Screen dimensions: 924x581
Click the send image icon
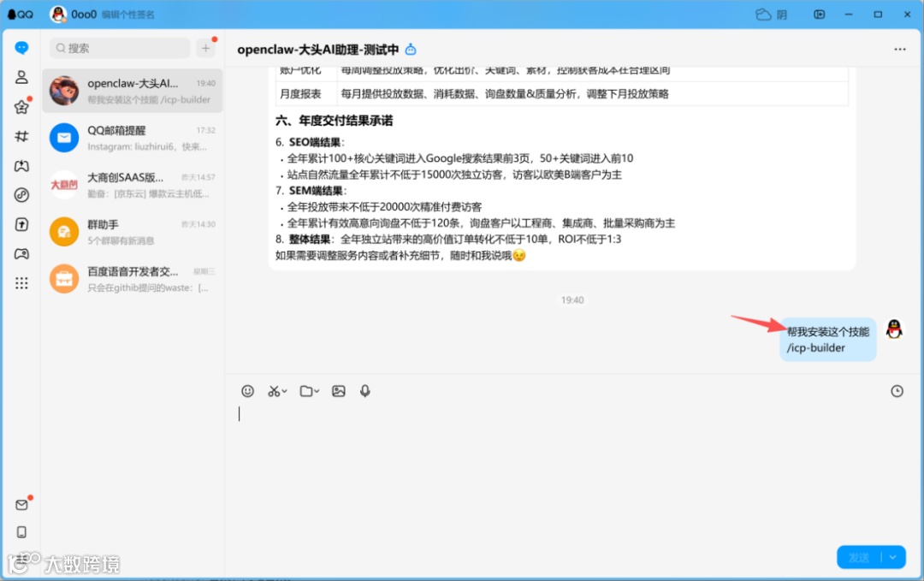point(338,391)
